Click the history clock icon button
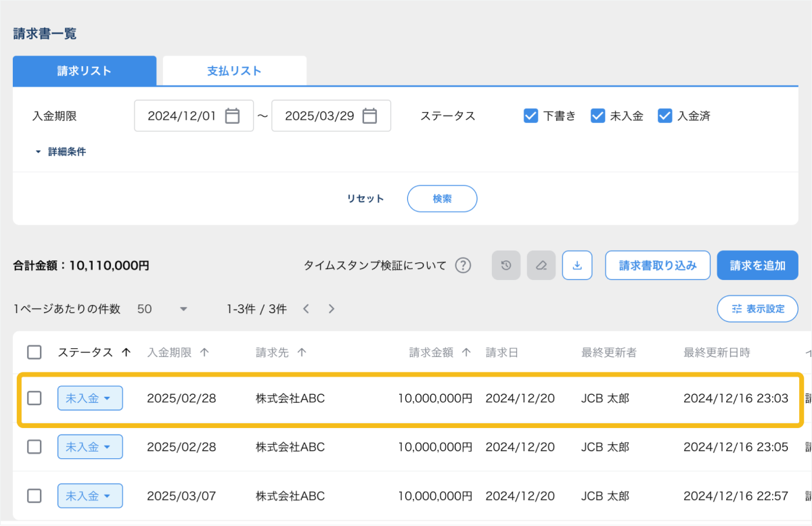The width and height of the screenshot is (812, 526). 506,265
